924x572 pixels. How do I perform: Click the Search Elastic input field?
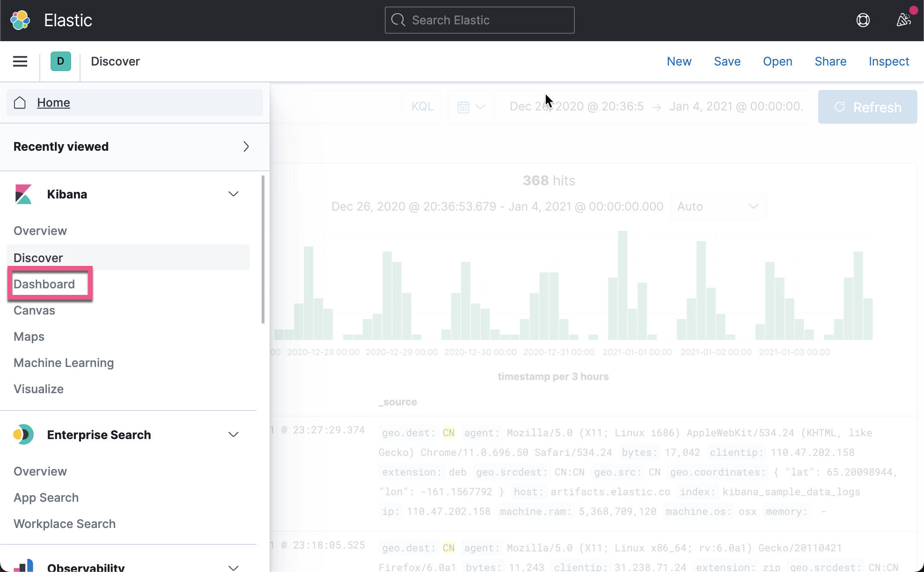pyautogui.click(x=479, y=20)
